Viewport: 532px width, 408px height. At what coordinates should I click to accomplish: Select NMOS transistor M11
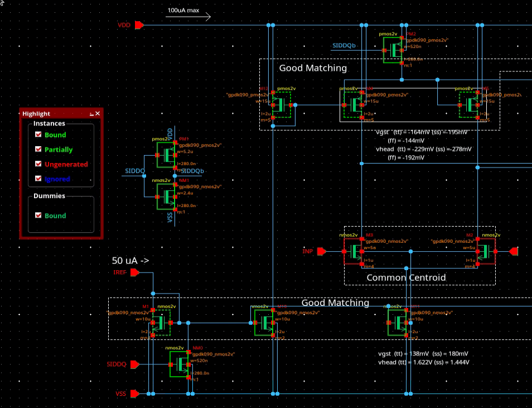tap(397, 323)
